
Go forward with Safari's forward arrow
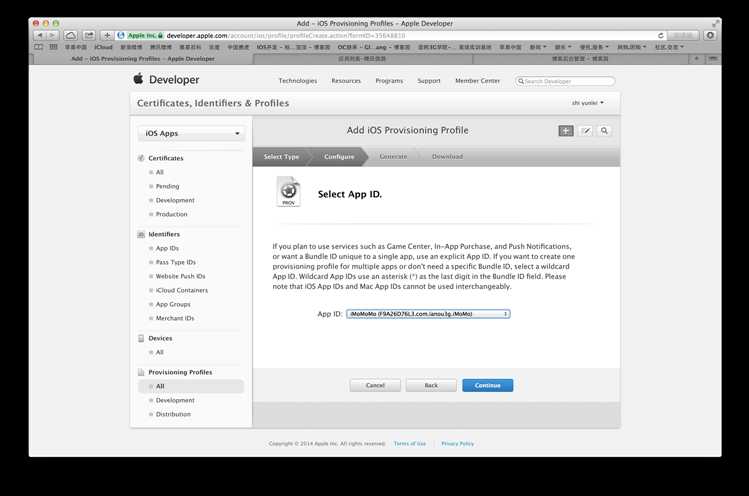point(52,35)
